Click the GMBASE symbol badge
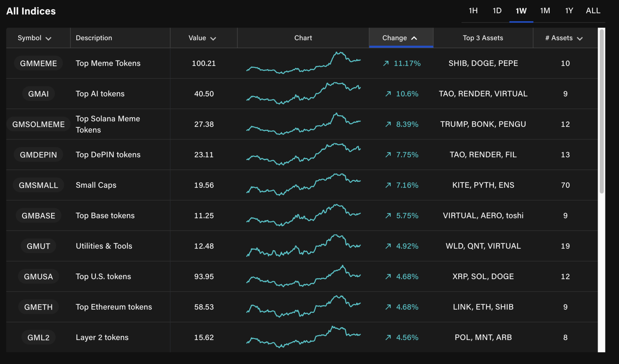This screenshot has width=619, height=364. point(38,215)
